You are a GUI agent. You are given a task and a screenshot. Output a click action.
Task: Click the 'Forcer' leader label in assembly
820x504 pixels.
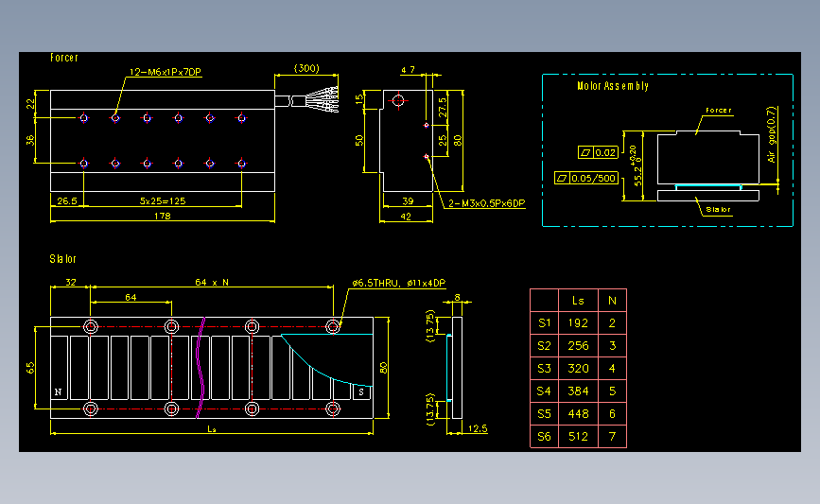tap(719, 111)
